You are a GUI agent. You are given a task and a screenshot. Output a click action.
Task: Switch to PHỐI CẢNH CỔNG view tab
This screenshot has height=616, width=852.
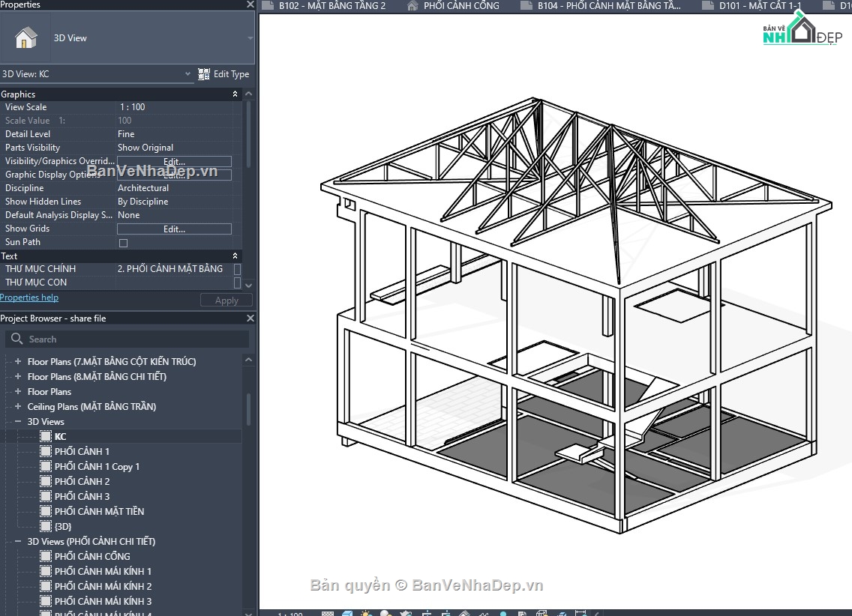453,5
